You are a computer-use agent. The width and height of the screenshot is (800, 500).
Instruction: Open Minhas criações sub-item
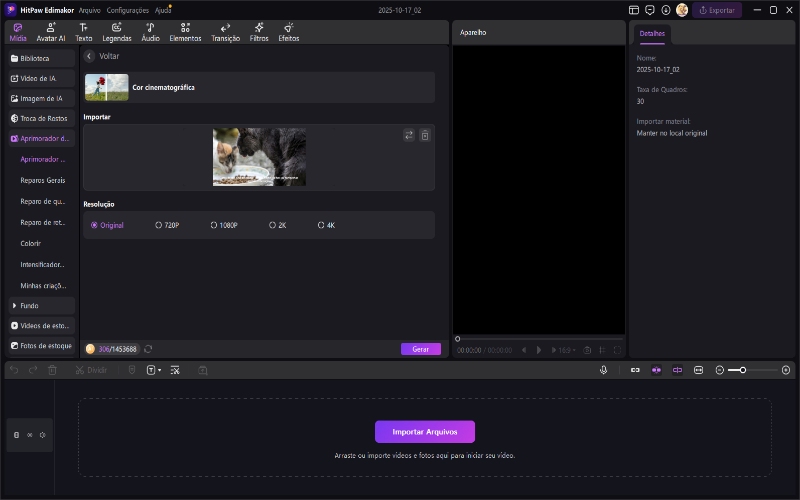43,286
